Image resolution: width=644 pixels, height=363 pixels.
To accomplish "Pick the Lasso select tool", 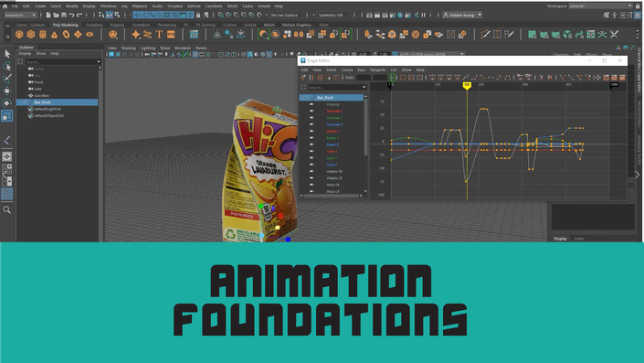I will [7, 66].
